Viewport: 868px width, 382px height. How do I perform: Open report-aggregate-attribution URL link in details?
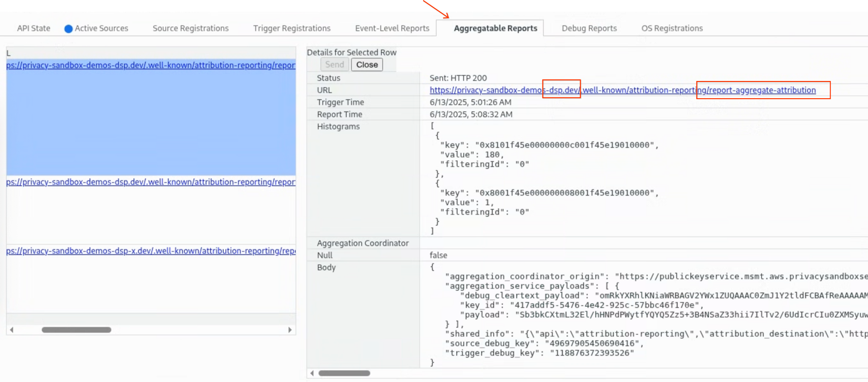622,90
